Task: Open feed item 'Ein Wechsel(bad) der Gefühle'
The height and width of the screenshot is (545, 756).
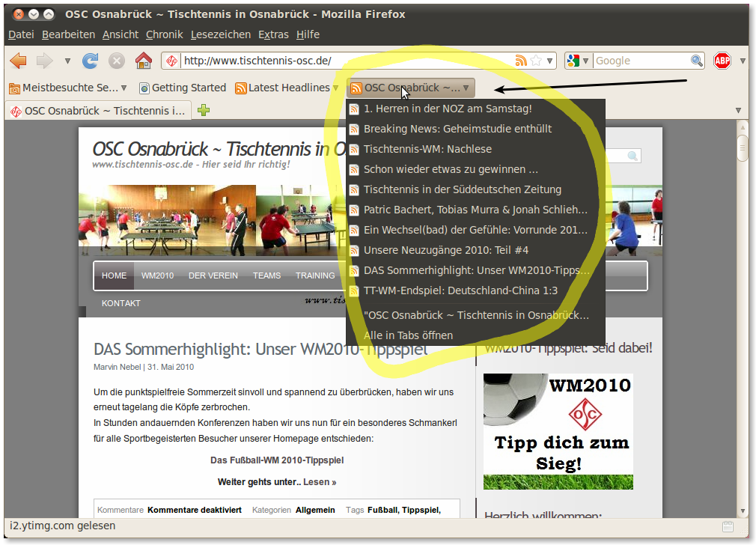Action: click(475, 231)
